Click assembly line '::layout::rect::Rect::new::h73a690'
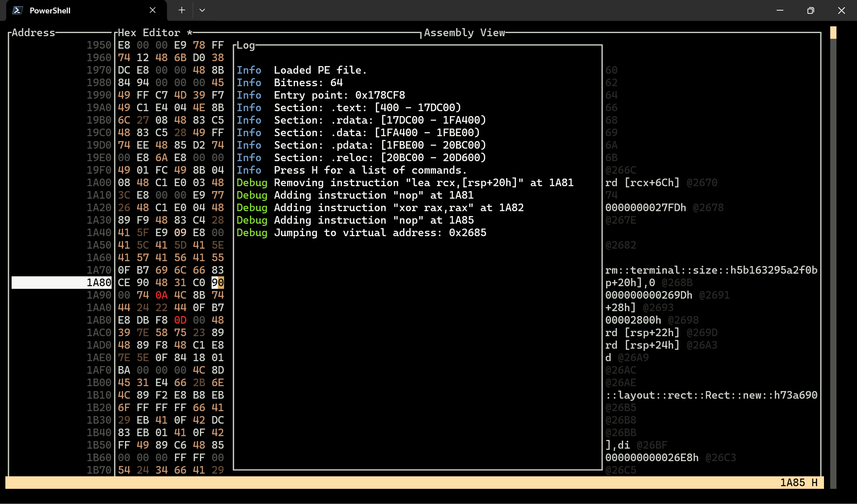 [x=711, y=395]
